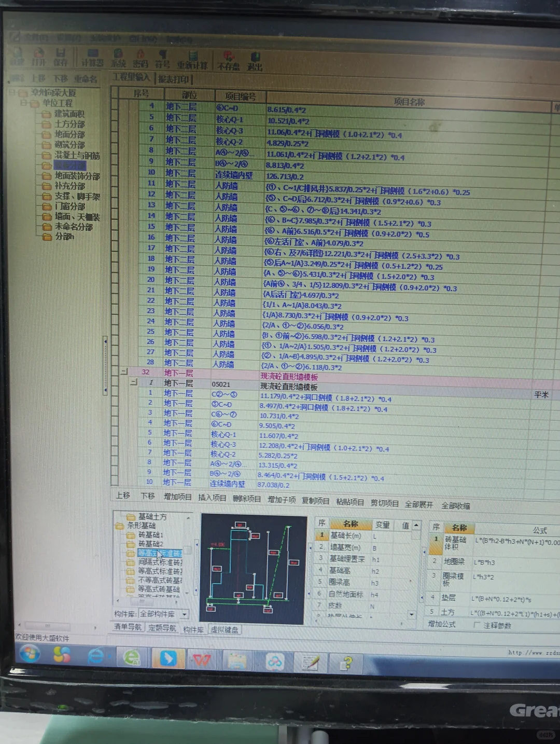
Task: Switch to the 报表打印 tab
Action: click(x=174, y=79)
